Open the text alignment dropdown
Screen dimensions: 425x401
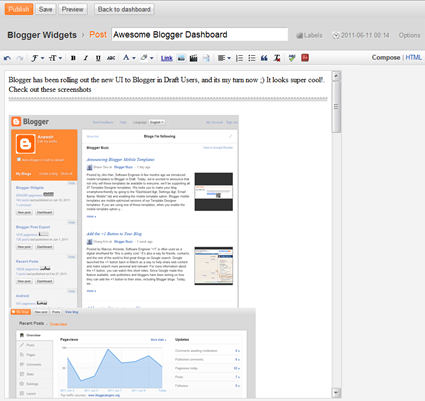point(224,58)
